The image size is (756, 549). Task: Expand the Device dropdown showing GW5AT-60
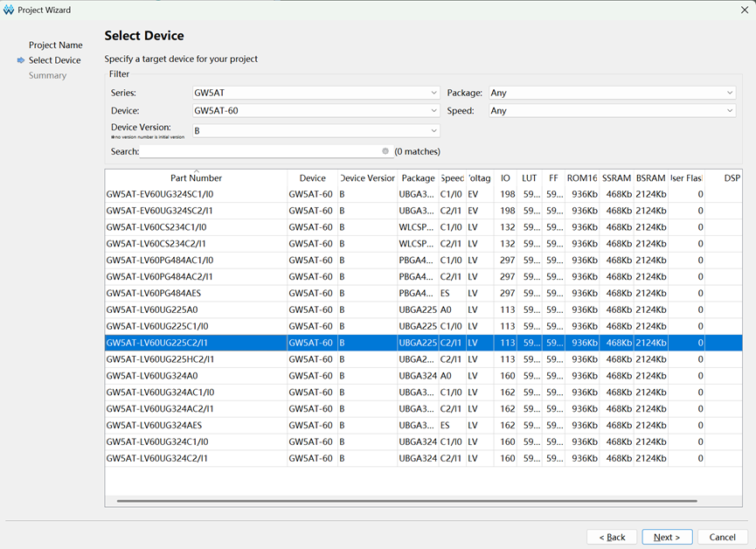point(316,110)
